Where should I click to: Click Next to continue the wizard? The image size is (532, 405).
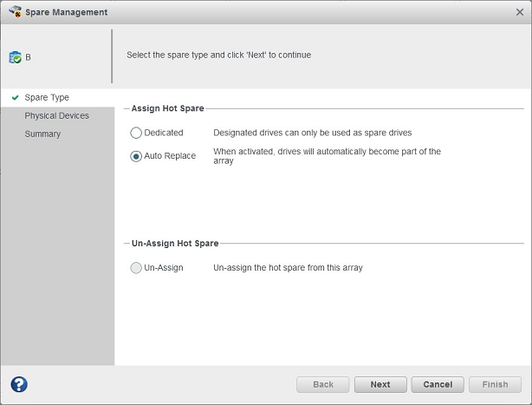click(380, 384)
